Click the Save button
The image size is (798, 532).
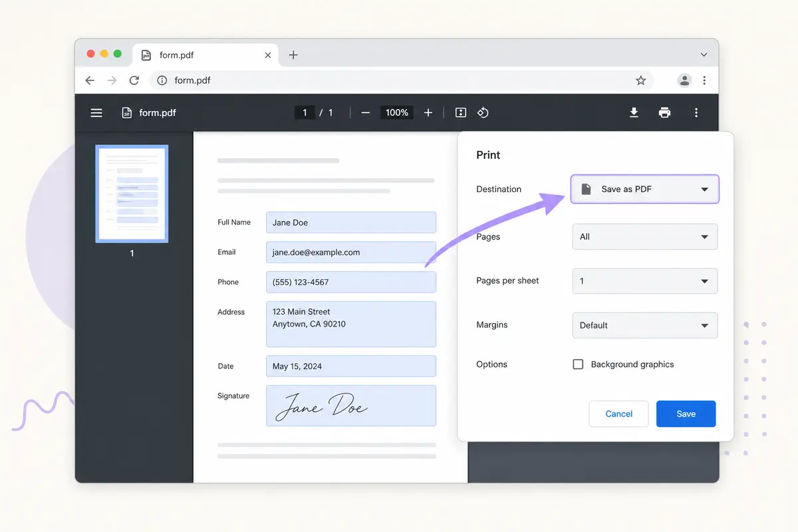[686, 414]
